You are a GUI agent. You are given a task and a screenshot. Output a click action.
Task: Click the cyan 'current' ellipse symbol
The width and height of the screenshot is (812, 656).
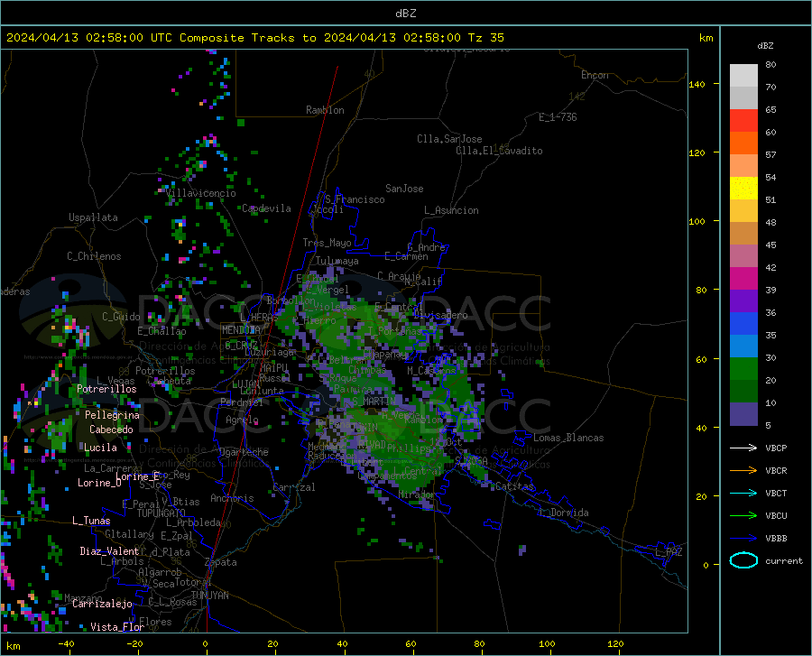pos(743,560)
